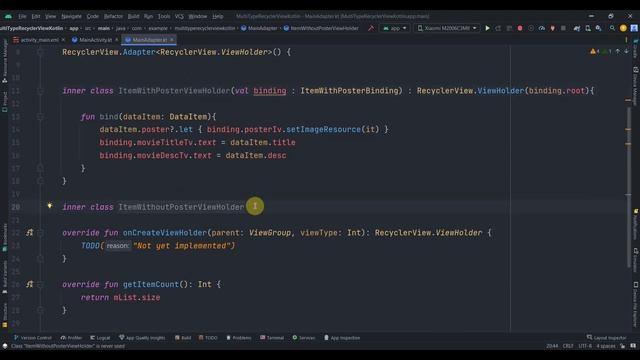
Task: Open the Version Control tool window
Action: pyautogui.click(x=33, y=338)
